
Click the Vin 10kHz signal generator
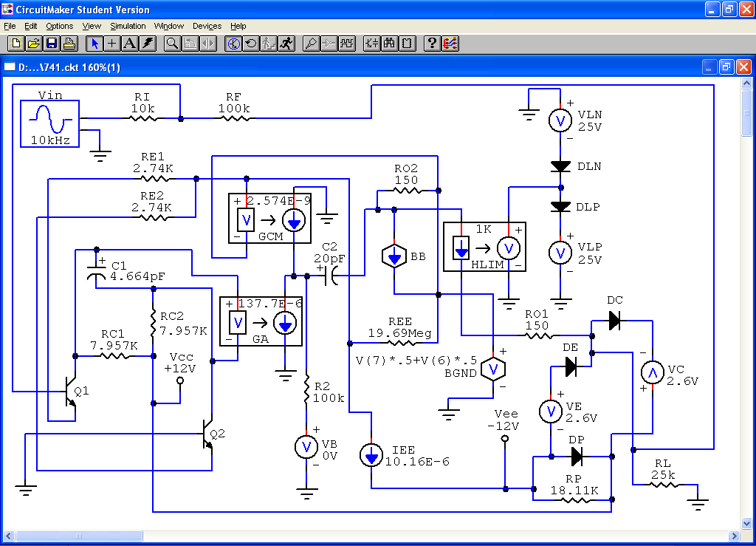point(49,123)
